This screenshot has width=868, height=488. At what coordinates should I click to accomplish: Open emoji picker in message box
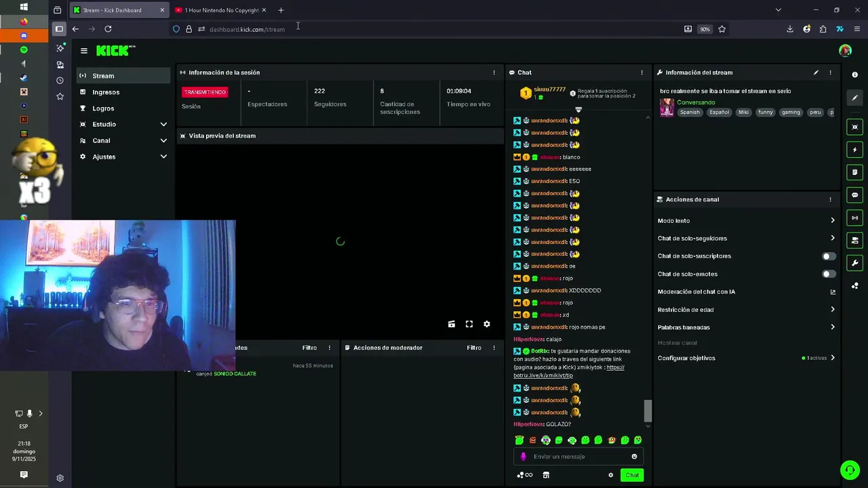point(634,456)
